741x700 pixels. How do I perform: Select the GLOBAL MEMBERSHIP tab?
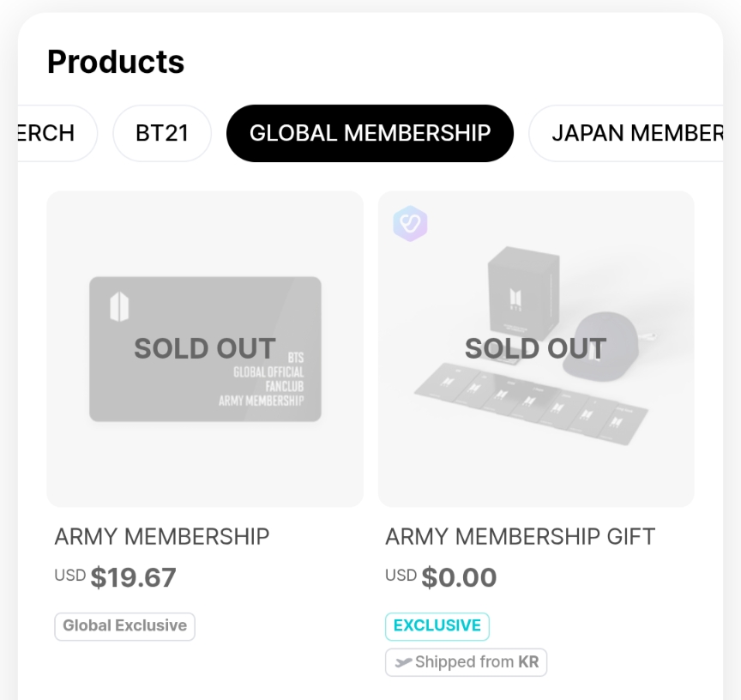(370, 133)
